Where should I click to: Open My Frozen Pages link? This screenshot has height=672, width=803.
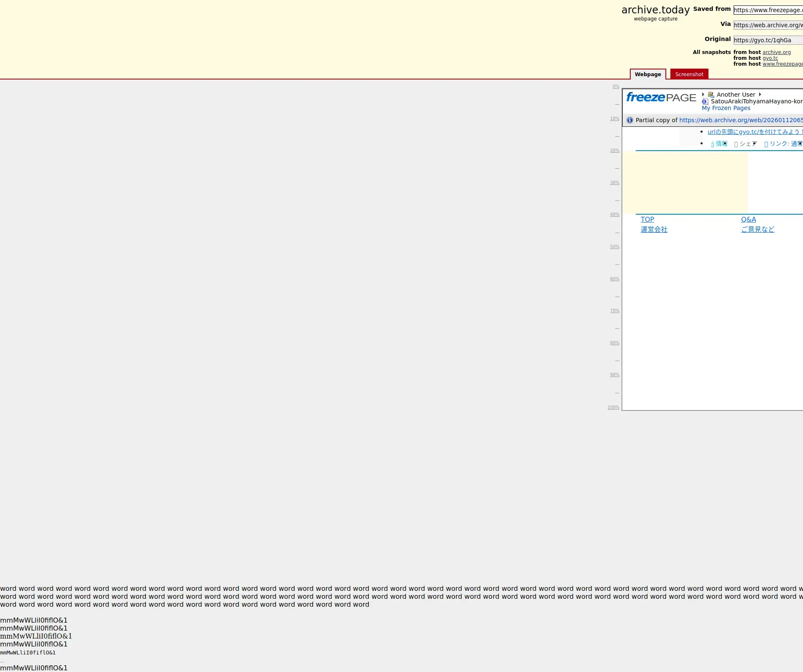(x=726, y=108)
